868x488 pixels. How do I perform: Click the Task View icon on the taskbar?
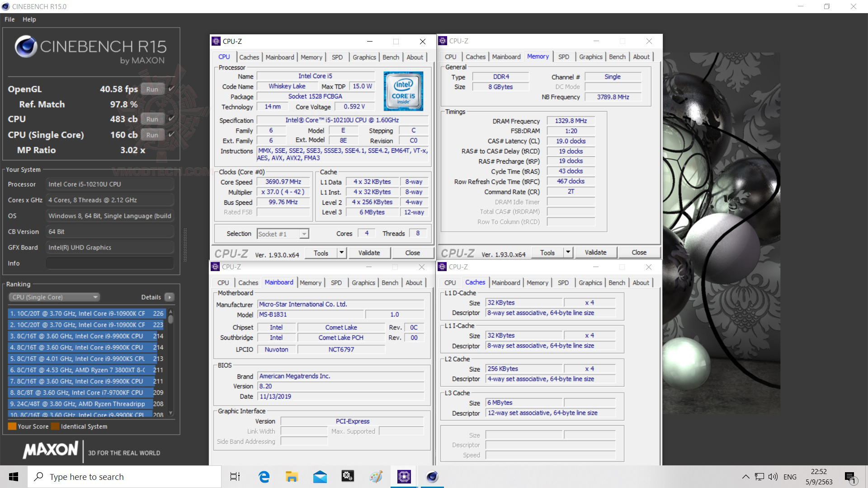pos(235,476)
